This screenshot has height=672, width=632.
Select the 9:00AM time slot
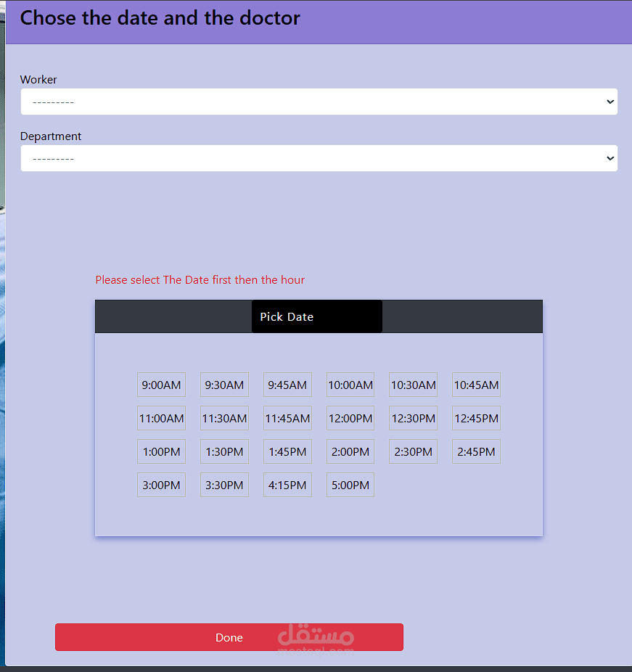[162, 385]
